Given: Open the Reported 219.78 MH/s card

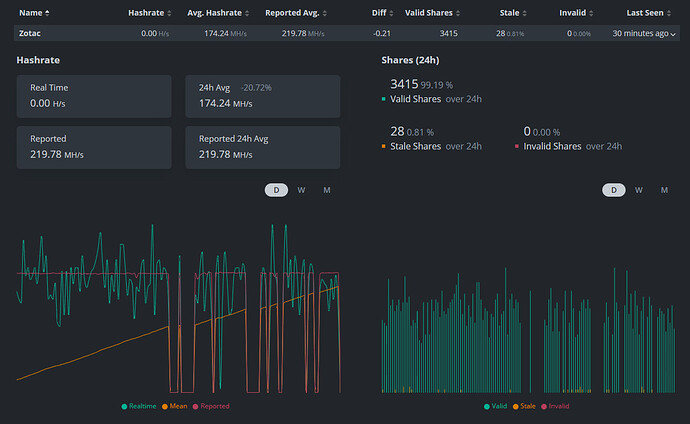Looking at the screenshot, I should pyautogui.click(x=94, y=147).
